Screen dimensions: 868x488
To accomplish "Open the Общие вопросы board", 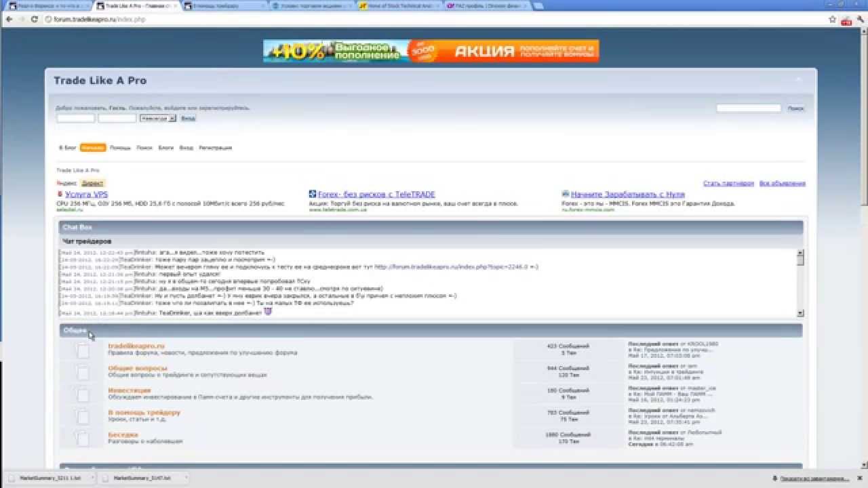I will (138, 369).
